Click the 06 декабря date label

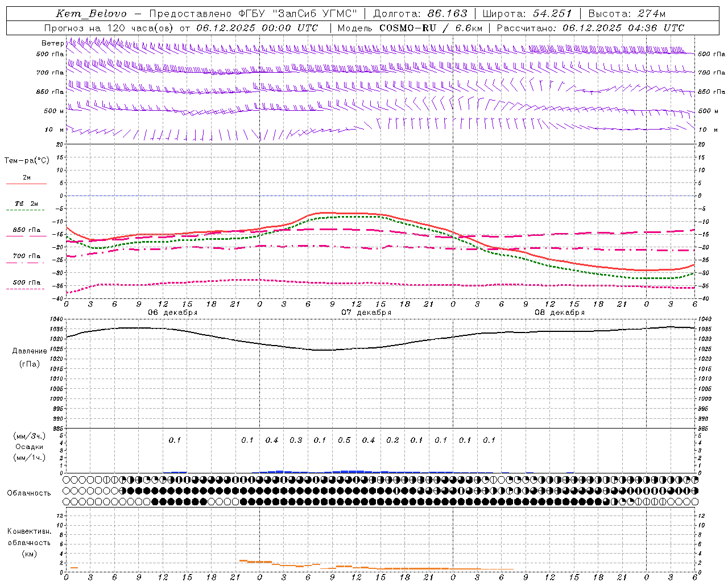pos(173,313)
